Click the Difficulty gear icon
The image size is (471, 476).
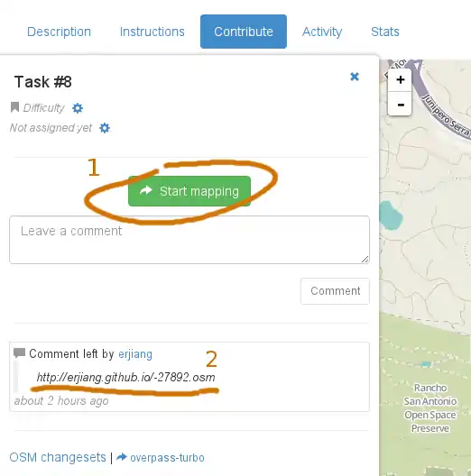pyautogui.click(x=78, y=108)
